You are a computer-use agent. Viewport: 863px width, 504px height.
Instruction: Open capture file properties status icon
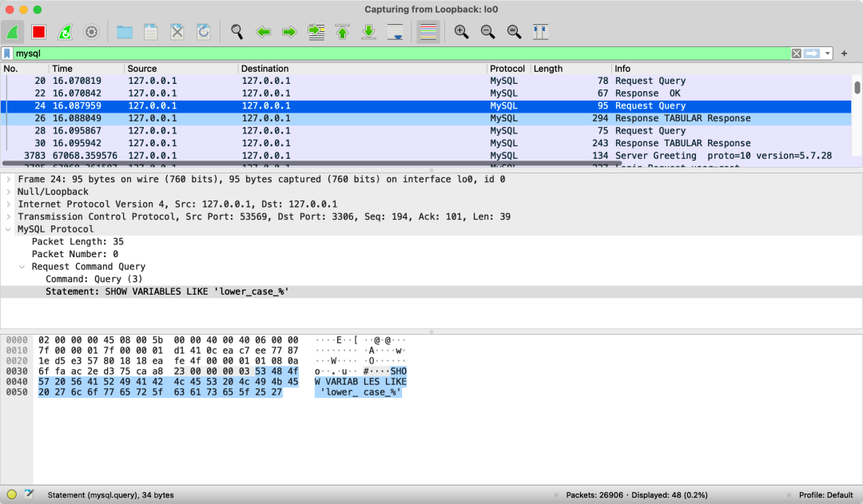29,494
